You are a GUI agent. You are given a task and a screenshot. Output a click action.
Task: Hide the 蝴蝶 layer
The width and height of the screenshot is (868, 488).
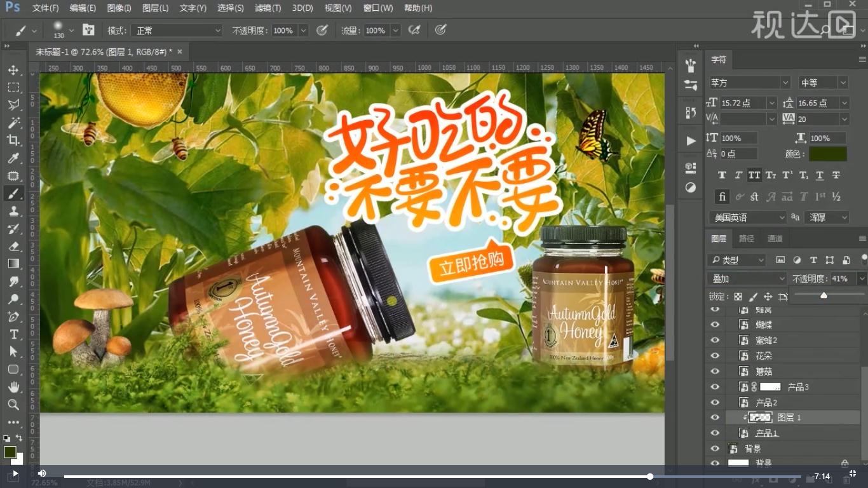click(x=715, y=324)
